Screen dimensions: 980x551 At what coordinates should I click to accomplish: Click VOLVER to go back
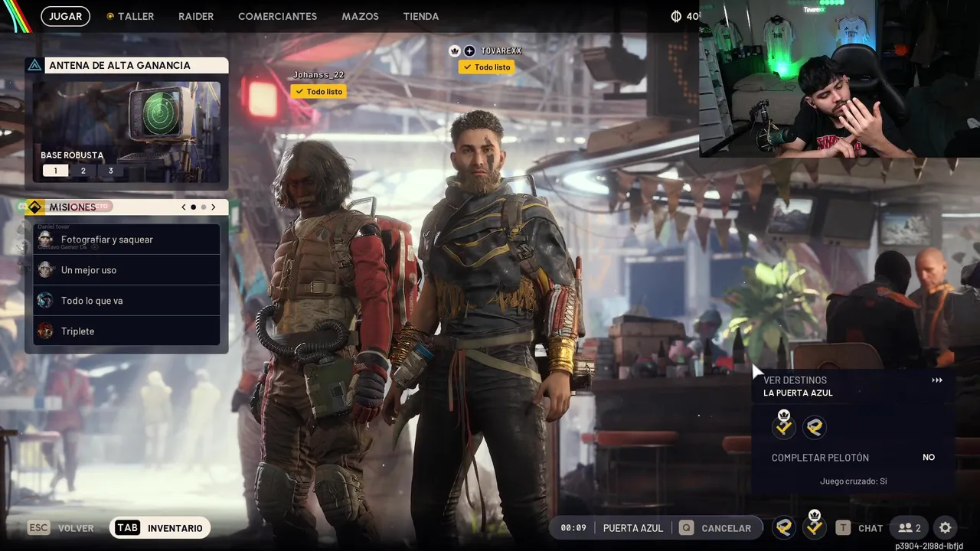[76, 528]
